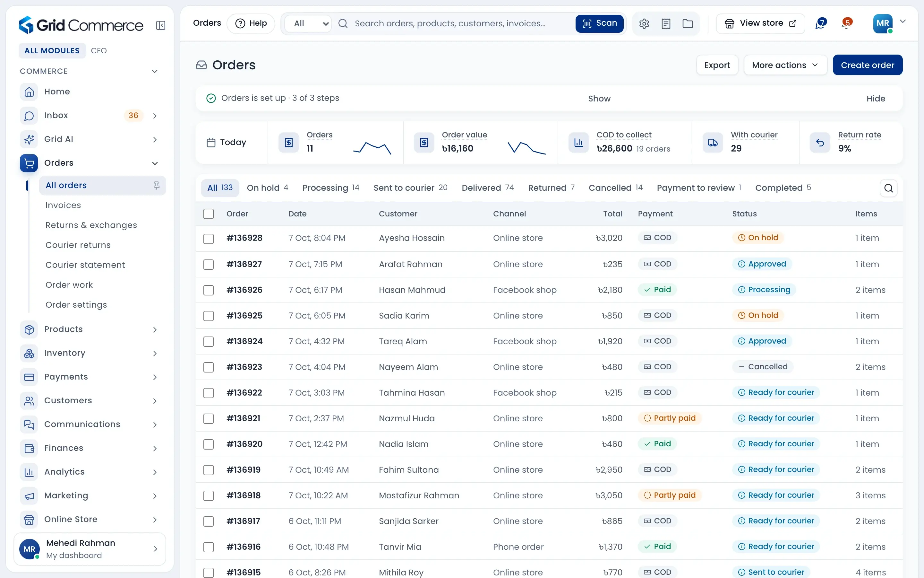Click the Return rate arrow icon

tap(820, 143)
